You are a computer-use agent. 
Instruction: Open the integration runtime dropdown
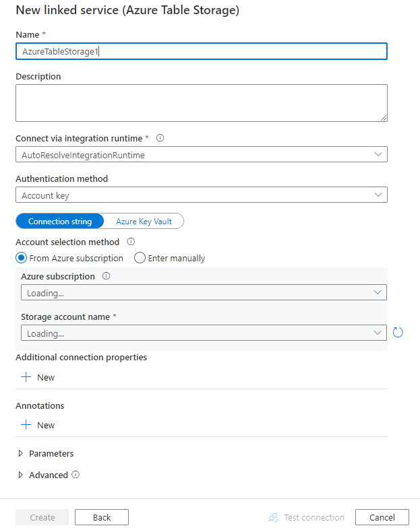[201, 155]
